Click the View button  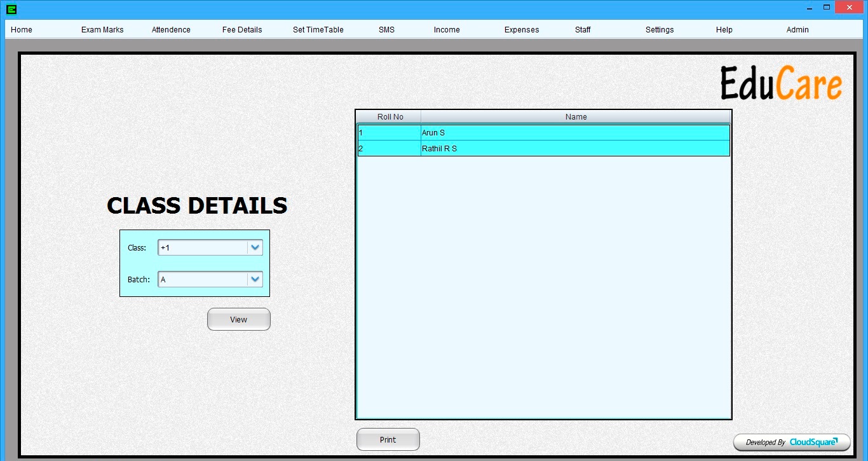coord(239,319)
